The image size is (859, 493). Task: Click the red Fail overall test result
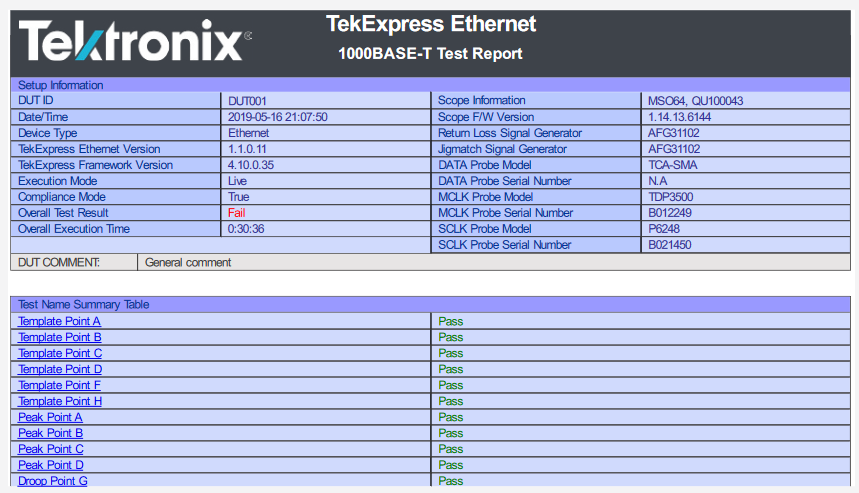(236, 213)
